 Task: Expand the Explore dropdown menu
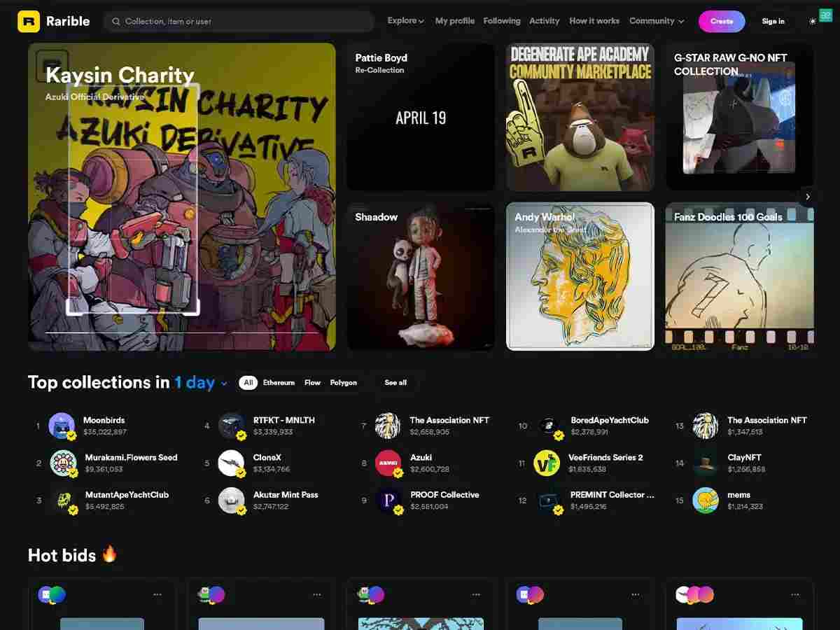pyautogui.click(x=406, y=21)
